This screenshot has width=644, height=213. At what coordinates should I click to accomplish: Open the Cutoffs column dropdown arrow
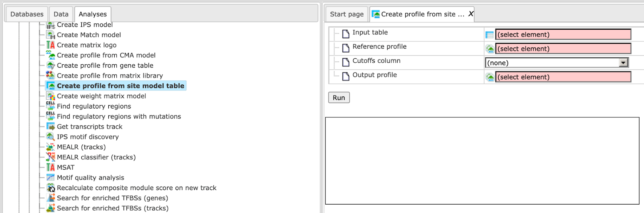pyautogui.click(x=623, y=63)
